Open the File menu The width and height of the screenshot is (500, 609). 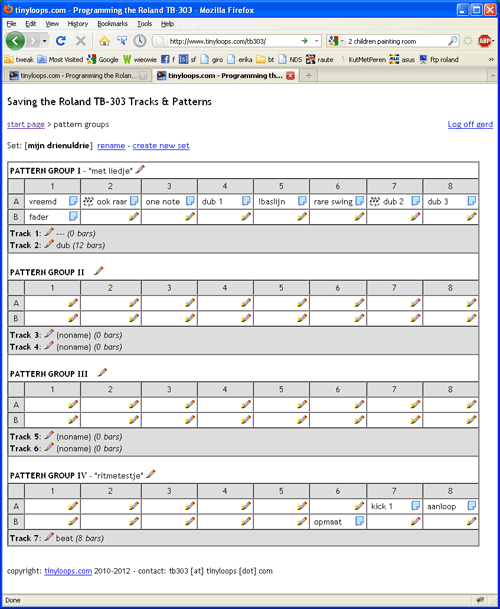[11, 24]
